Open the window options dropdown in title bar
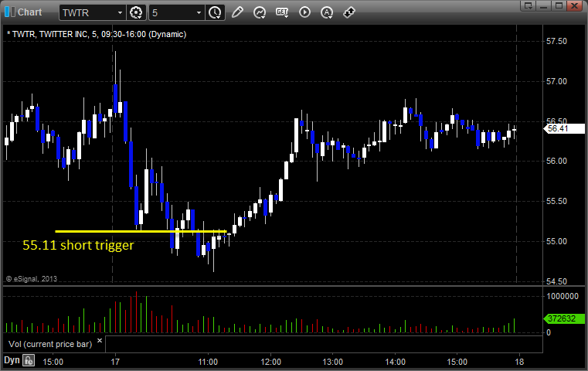 [x=529, y=5]
